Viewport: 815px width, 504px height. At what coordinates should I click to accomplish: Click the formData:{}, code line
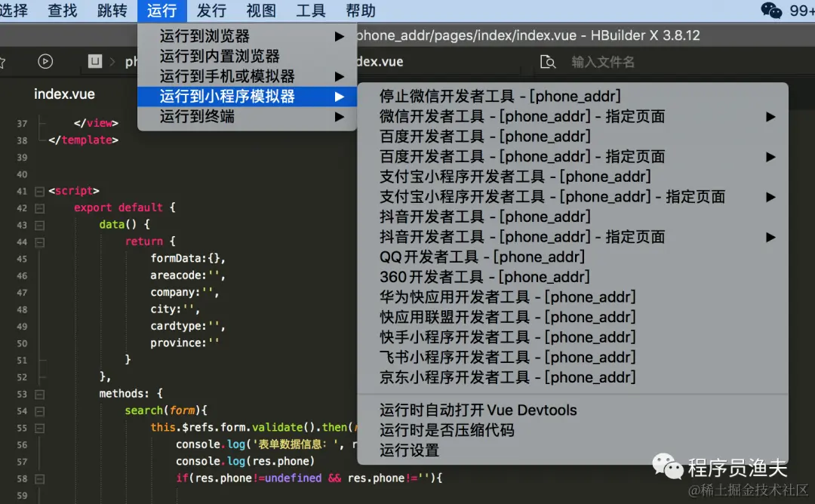coord(188,258)
